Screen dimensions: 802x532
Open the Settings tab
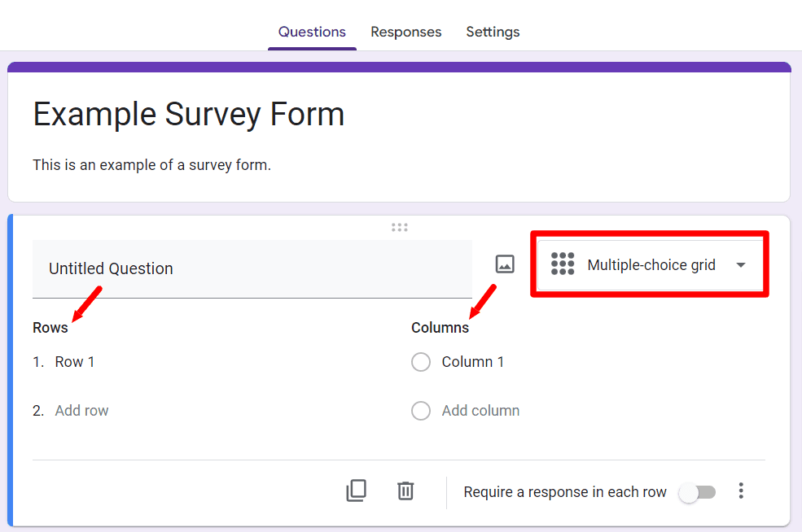(x=493, y=33)
